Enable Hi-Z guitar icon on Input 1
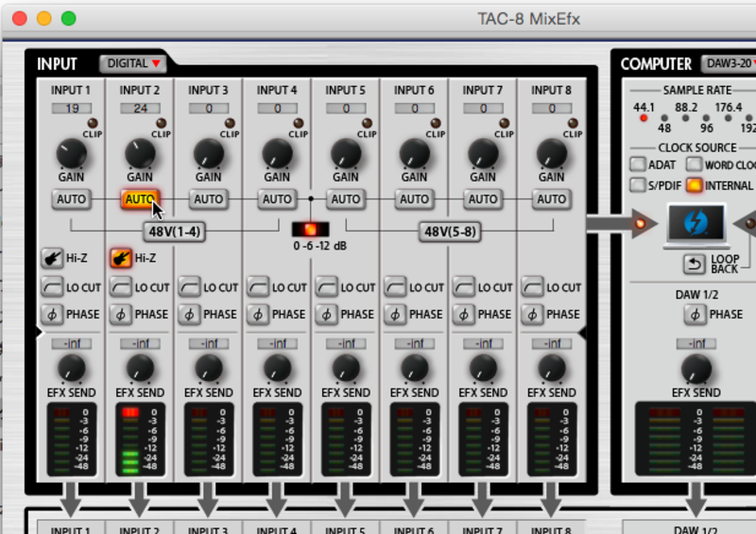 coord(52,258)
